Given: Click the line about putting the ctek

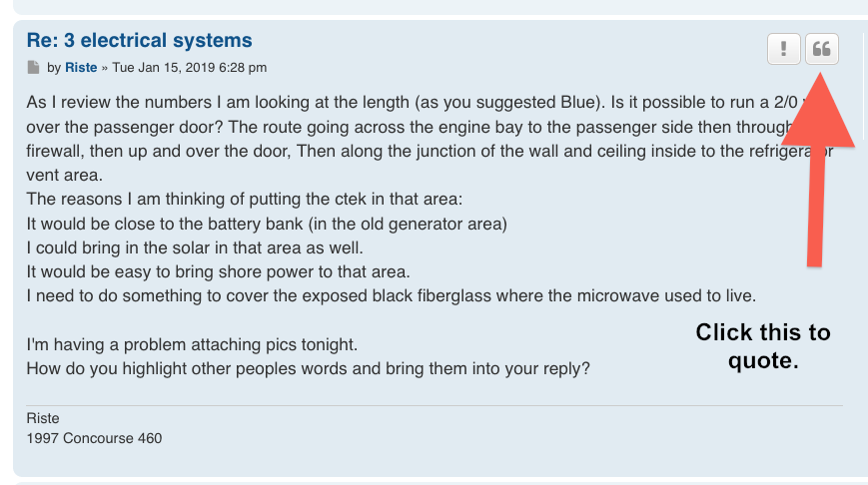Looking at the screenshot, I should pos(245,199).
